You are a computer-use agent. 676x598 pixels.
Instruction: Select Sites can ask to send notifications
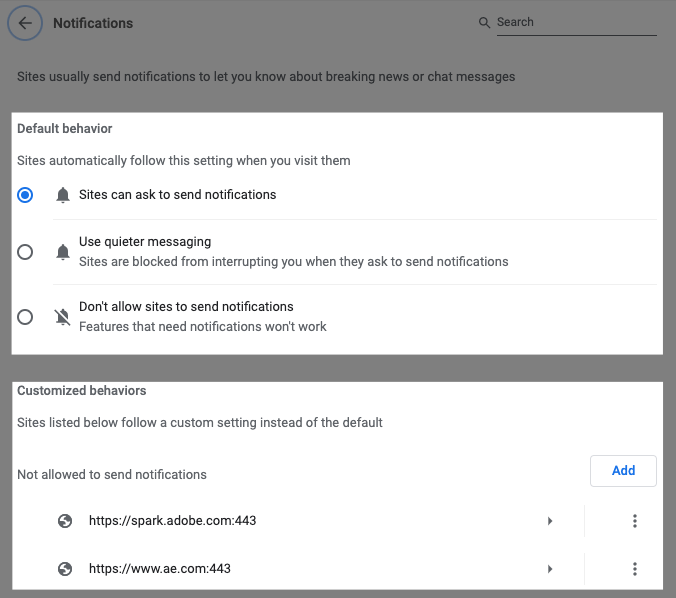coord(25,195)
